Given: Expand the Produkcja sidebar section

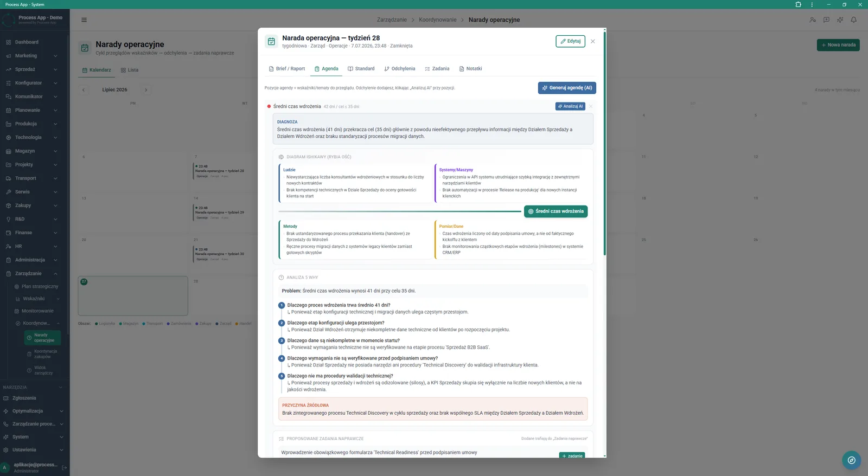Looking at the screenshot, I should click(x=55, y=124).
